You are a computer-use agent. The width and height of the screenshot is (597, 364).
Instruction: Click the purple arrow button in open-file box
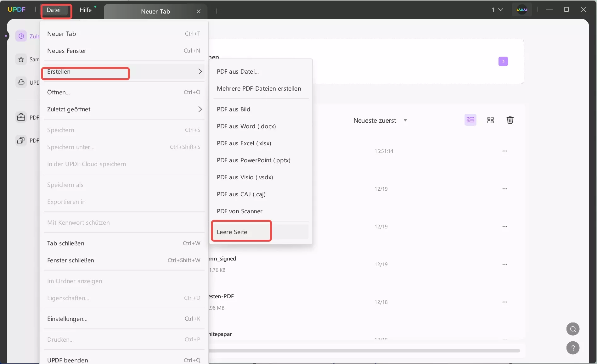(503, 61)
